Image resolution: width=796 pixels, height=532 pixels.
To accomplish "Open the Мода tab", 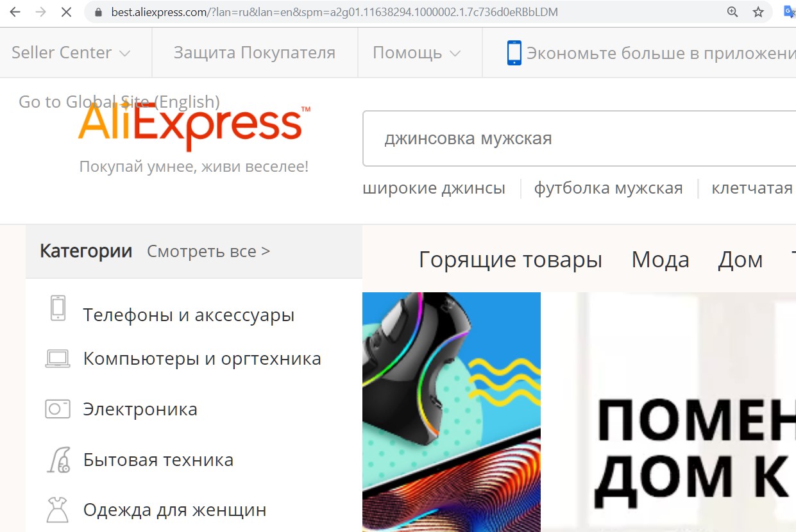I will [660, 260].
